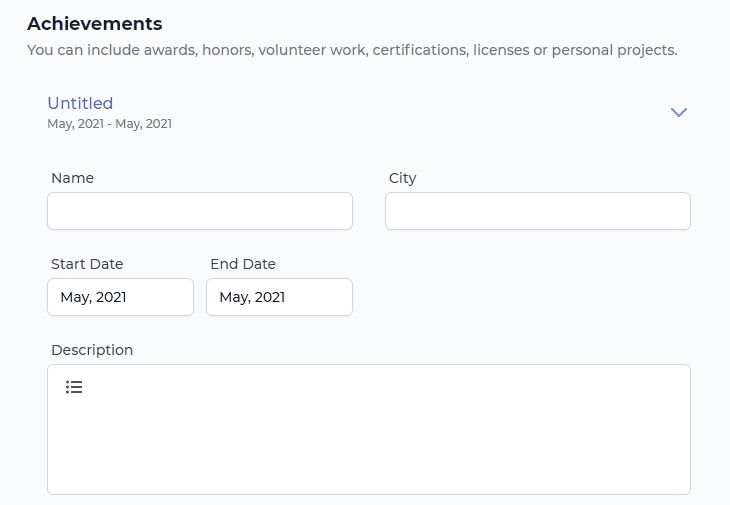The height and width of the screenshot is (505, 730).
Task: Select the City field label
Action: [402, 178]
